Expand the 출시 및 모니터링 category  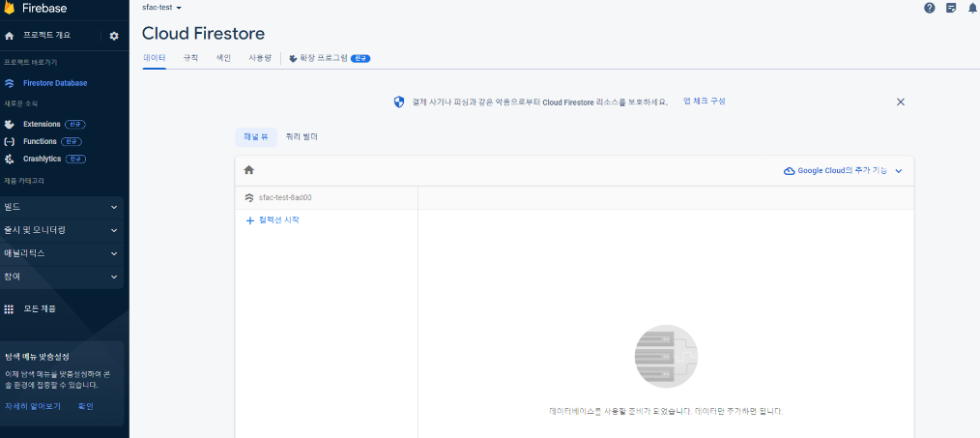pos(62,230)
